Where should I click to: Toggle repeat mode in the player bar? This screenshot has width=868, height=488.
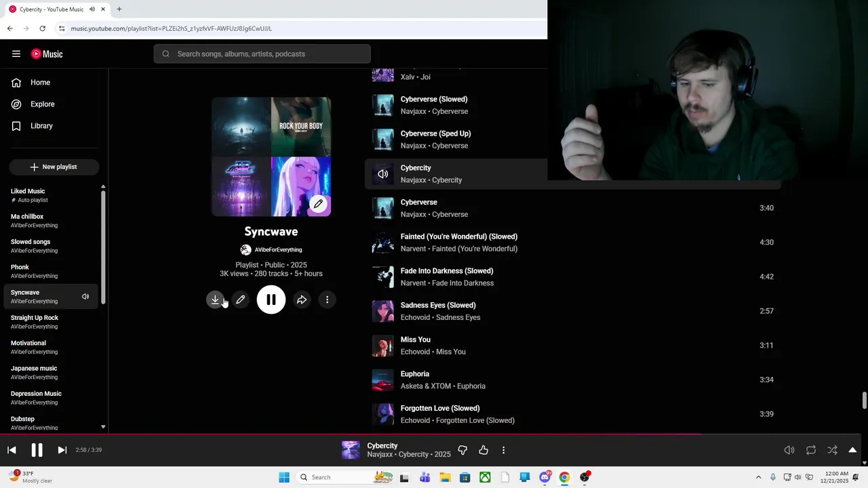coord(811,450)
